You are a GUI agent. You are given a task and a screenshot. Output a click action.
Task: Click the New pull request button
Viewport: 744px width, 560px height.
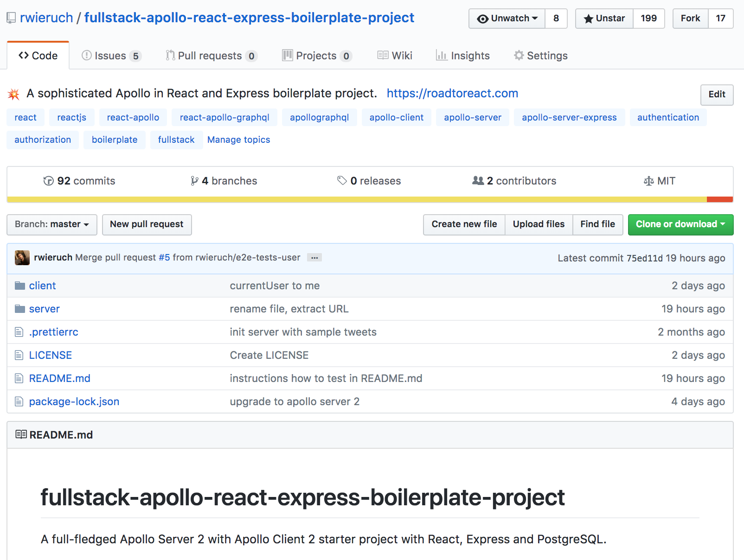click(147, 224)
